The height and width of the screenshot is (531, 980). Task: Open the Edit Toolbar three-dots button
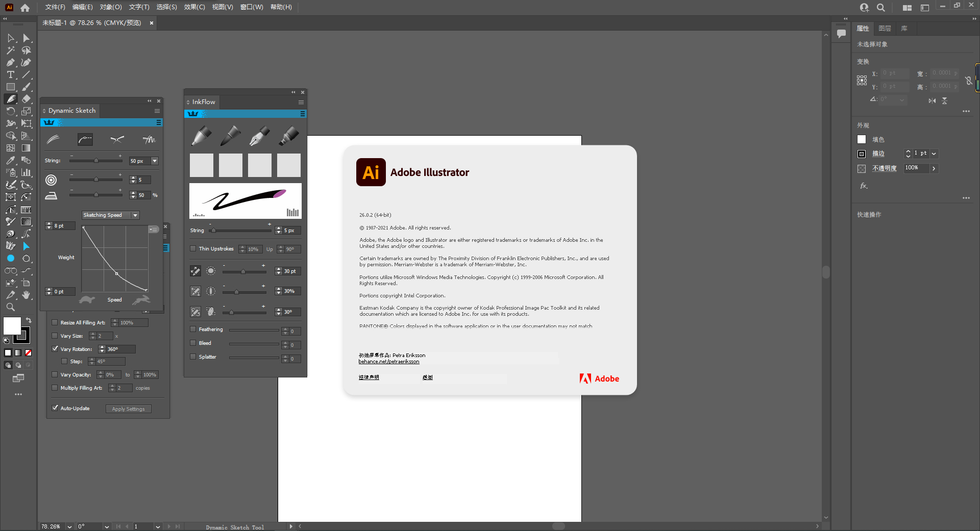[x=18, y=394]
